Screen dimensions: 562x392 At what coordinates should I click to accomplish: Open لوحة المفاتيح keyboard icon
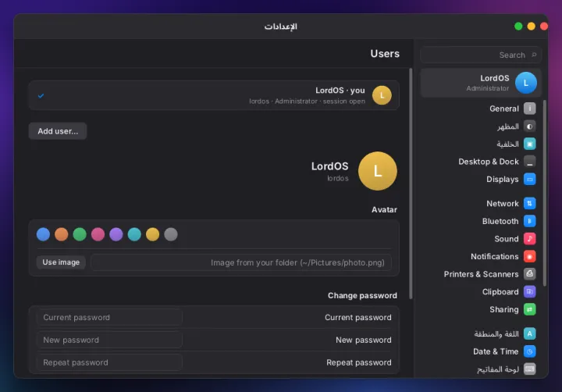pyautogui.click(x=529, y=369)
